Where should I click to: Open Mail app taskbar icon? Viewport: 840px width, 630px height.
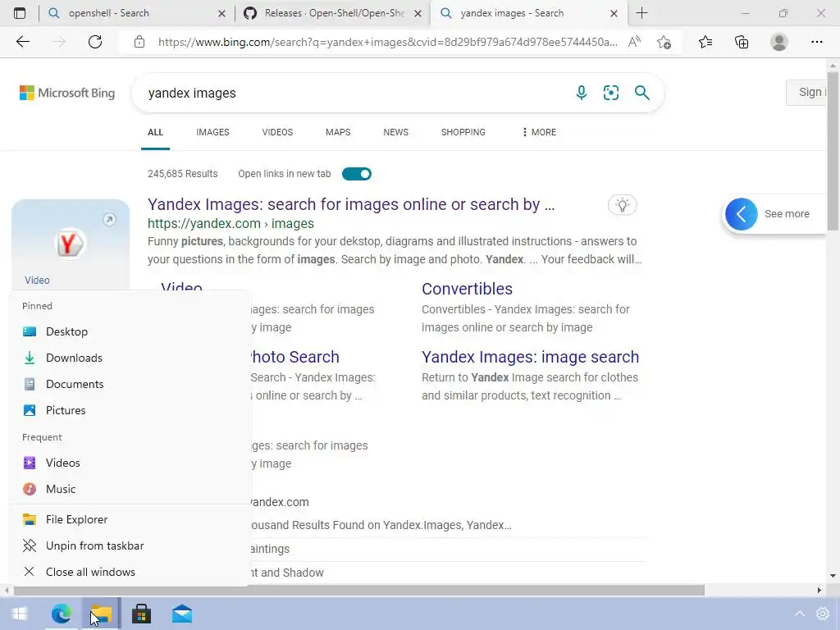tap(182, 614)
